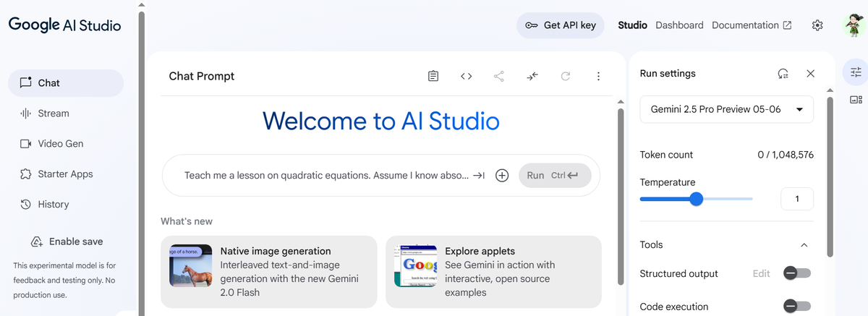Viewport: 868px width, 316px height.
Task: Click the Chat icon in sidebar
Action: point(26,82)
